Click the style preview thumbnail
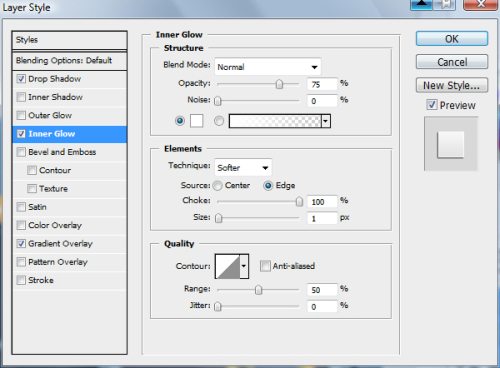500x368 pixels. tap(451, 144)
